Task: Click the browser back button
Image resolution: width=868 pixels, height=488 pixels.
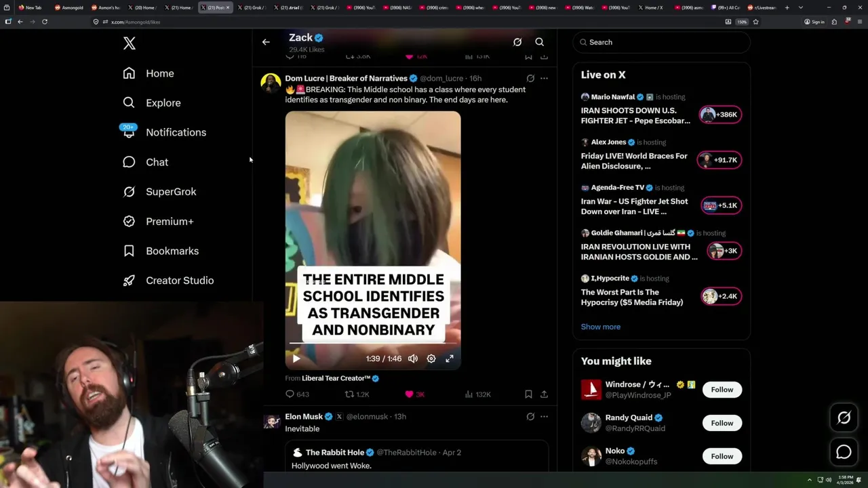Action: [20, 22]
